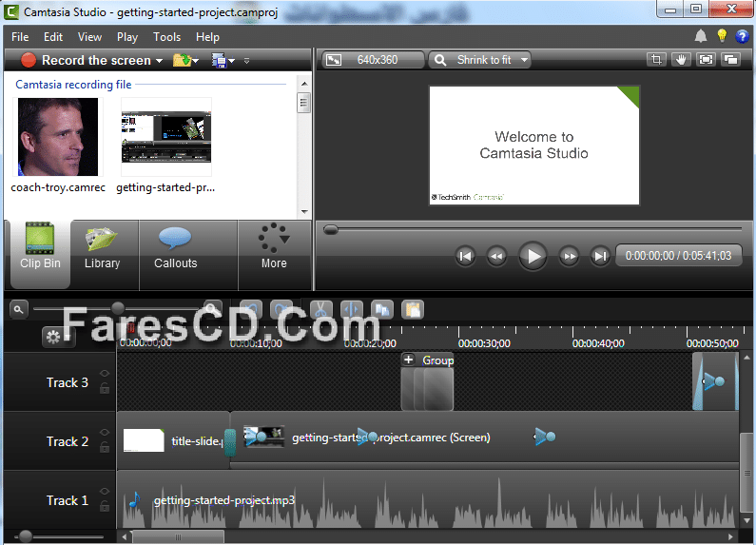Click the Produce and share icon

tap(219, 60)
